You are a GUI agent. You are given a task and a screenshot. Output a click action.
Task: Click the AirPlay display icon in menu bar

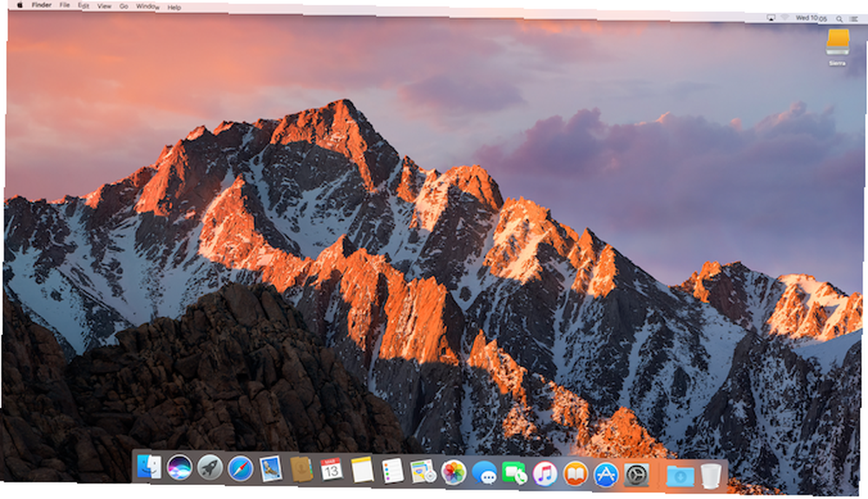click(x=771, y=17)
